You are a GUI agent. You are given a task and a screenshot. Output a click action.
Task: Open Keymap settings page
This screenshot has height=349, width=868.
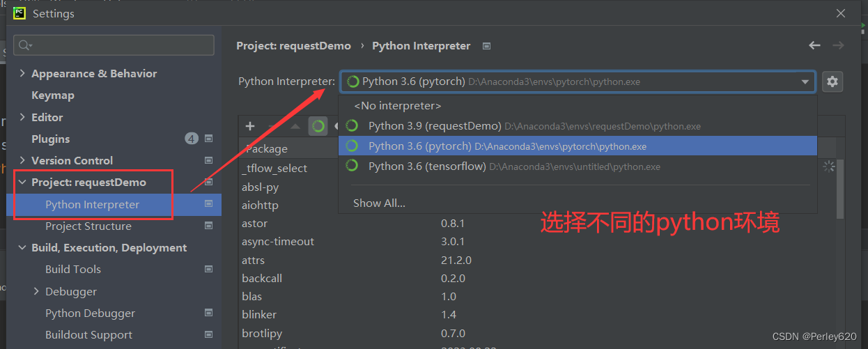[53, 95]
